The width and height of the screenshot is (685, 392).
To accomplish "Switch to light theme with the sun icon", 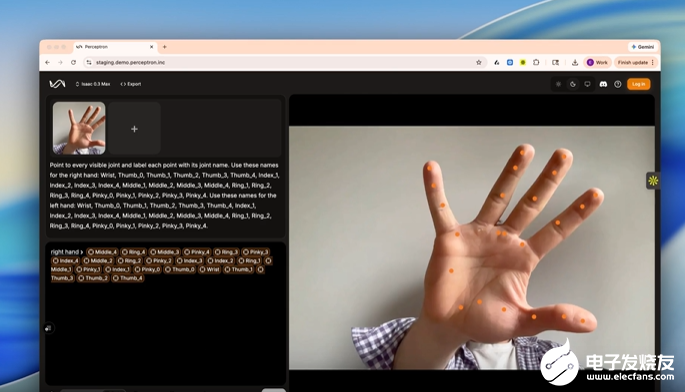I will (x=558, y=84).
